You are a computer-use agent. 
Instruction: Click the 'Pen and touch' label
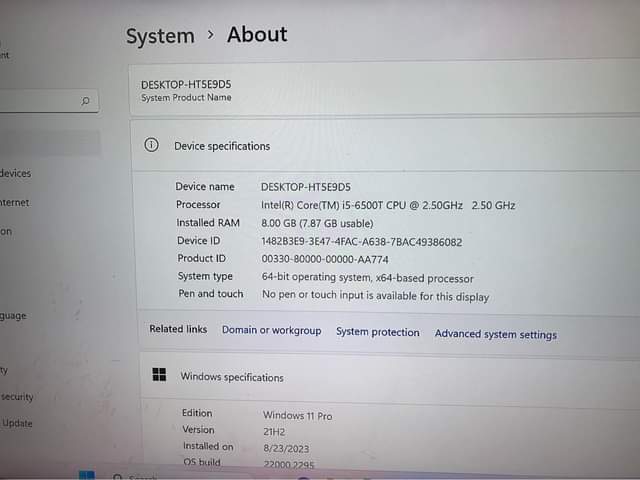pyautogui.click(x=211, y=294)
